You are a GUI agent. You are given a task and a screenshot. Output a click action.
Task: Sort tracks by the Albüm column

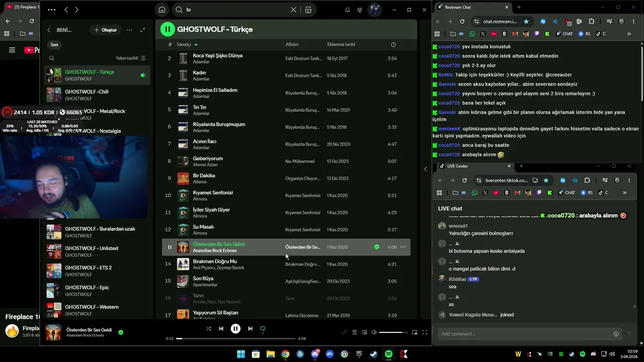pos(292,44)
